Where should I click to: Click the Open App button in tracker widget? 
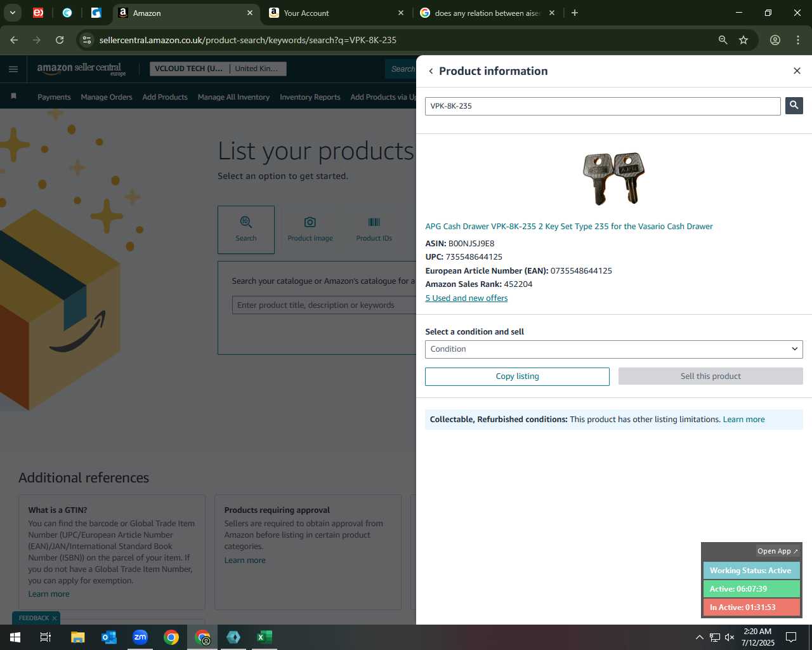(778, 551)
